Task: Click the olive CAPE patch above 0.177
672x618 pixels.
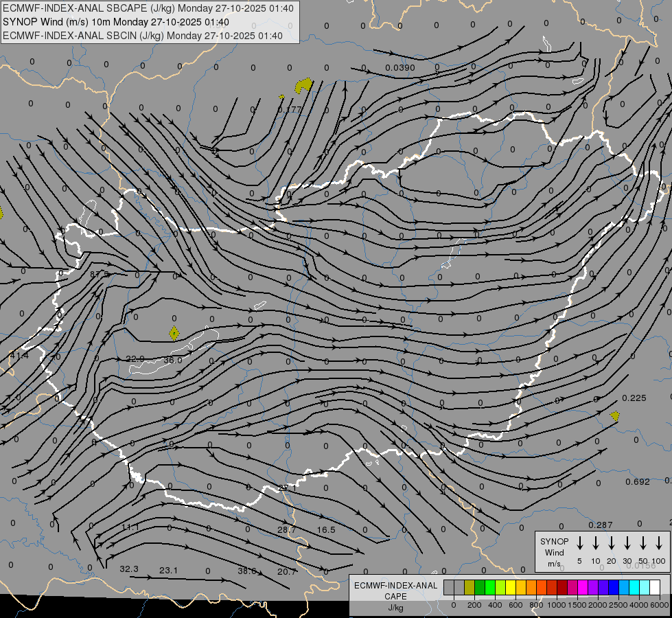Action: 303,85
